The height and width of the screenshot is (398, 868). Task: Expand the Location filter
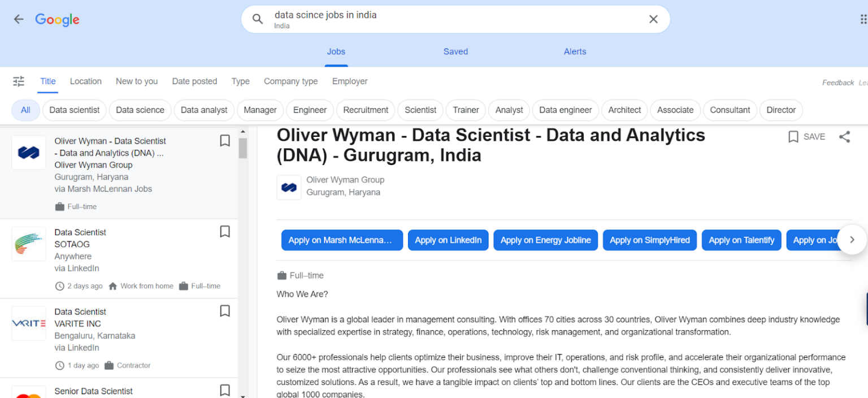pos(85,81)
